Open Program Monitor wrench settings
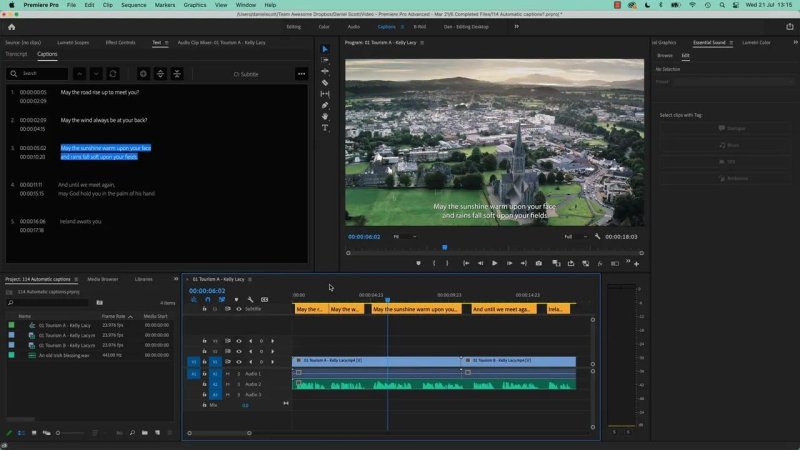The height and width of the screenshot is (450, 800). click(597, 236)
